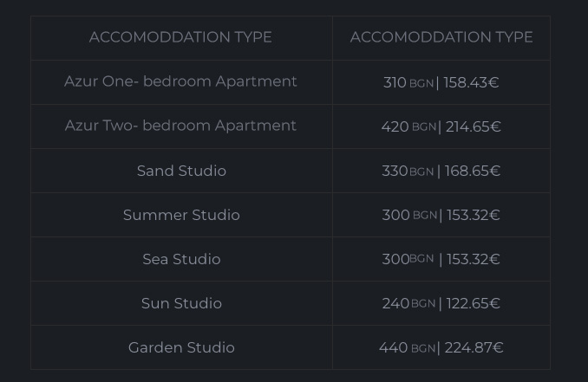This screenshot has width=588, height=382.
Task: Select the Azur One- bedroom Apartment cell
Action: click(x=180, y=81)
